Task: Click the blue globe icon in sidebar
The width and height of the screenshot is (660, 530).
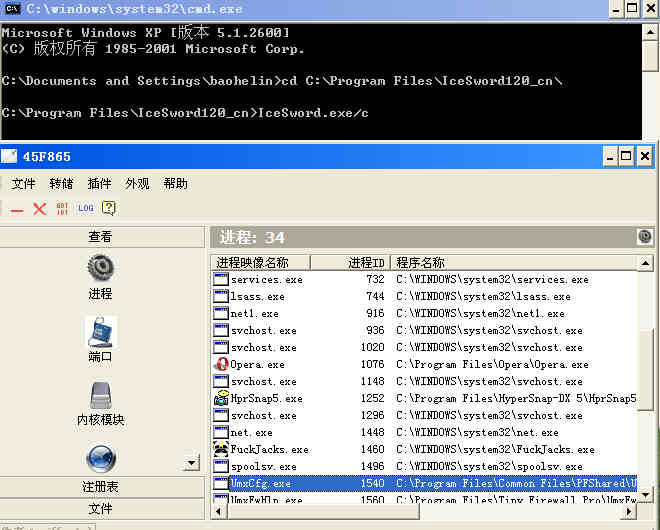Action: point(101,458)
